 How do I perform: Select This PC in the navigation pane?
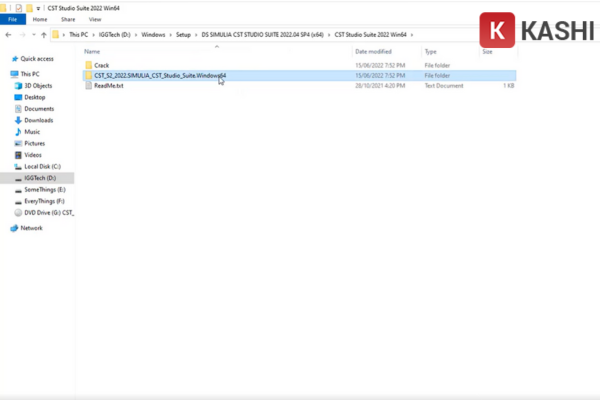click(30, 74)
